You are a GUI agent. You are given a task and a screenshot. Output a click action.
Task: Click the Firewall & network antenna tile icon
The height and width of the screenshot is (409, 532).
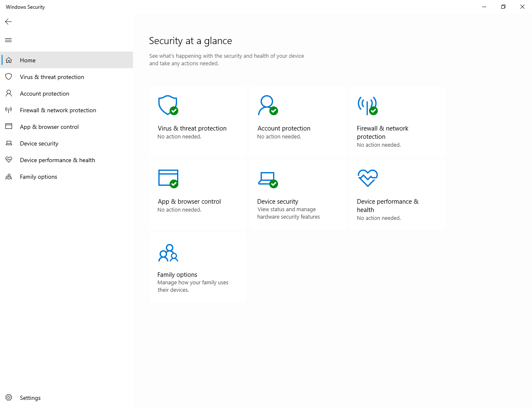coord(367,105)
